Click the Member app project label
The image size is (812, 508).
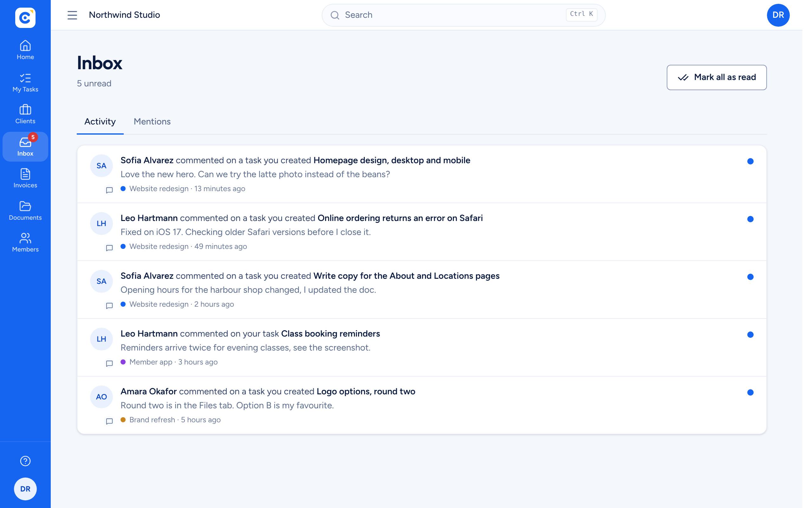click(151, 362)
